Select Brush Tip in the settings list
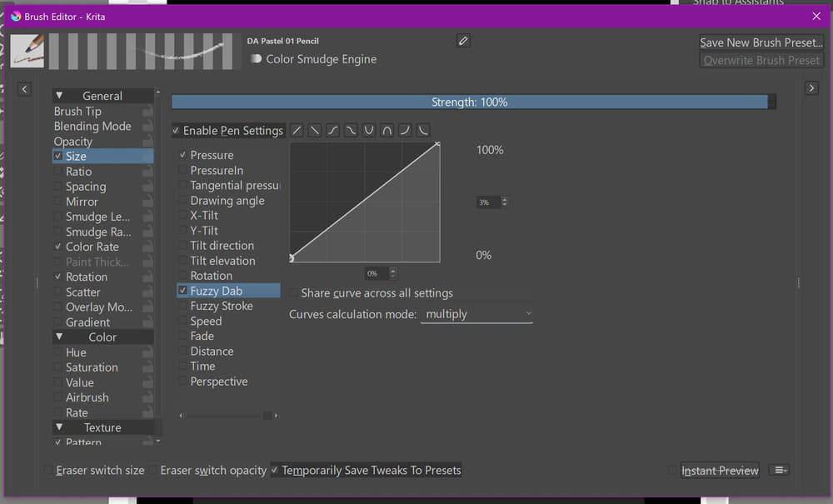Image resolution: width=833 pixels, height=504 pixels. pos(77,112)
